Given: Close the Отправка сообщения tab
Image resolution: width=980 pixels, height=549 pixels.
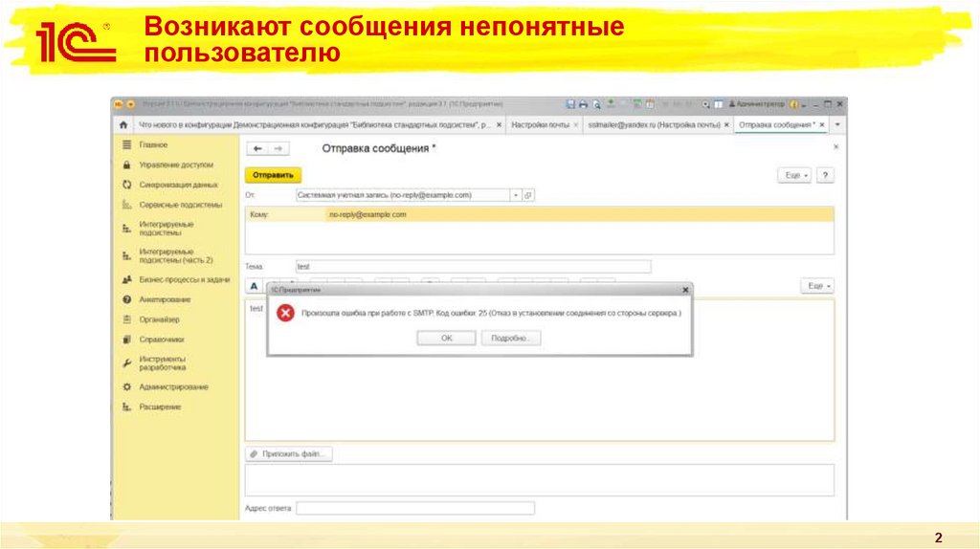Looking at the screenshot, I should point(822,125).
